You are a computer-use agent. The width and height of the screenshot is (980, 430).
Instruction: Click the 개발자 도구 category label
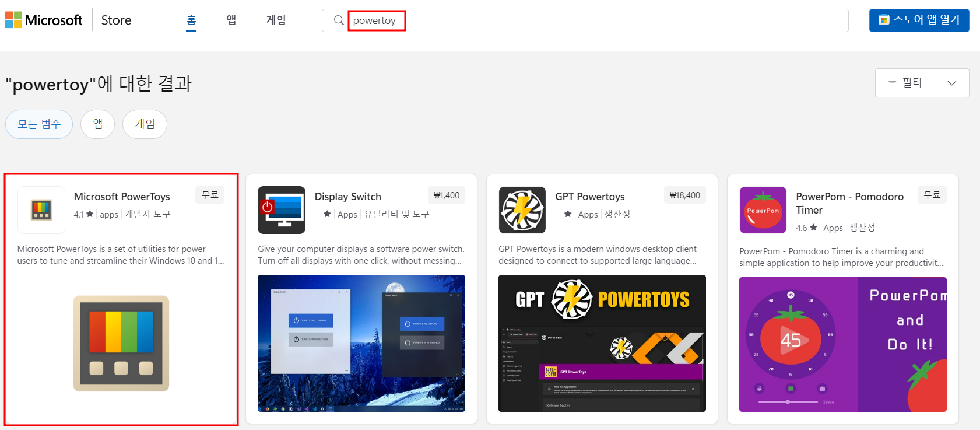point(147,214)
